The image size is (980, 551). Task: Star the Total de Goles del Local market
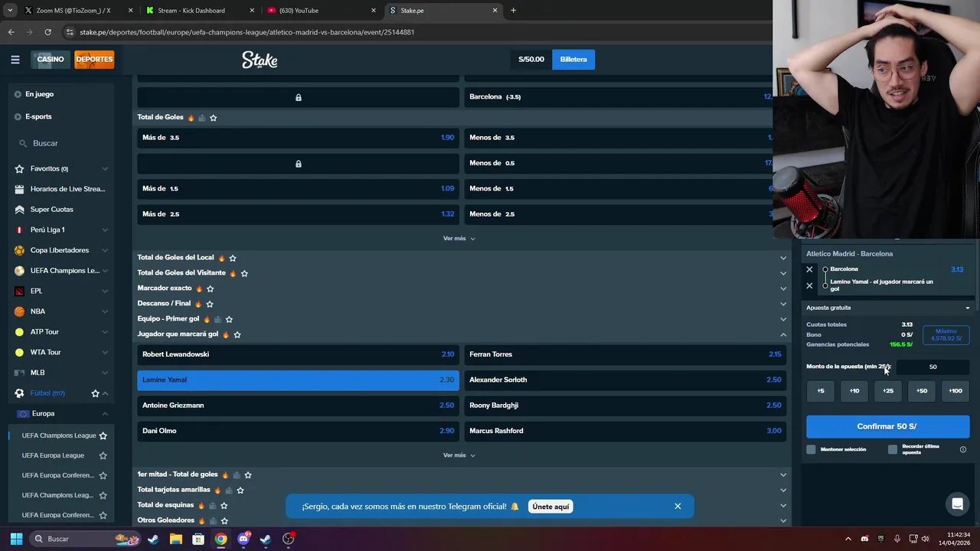tap(233, 258)
